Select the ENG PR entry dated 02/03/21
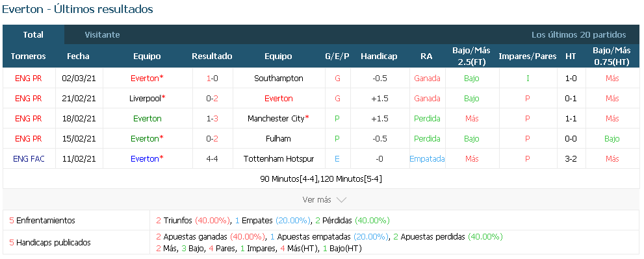This screenshot has height=259, width=644. point(29,78)
